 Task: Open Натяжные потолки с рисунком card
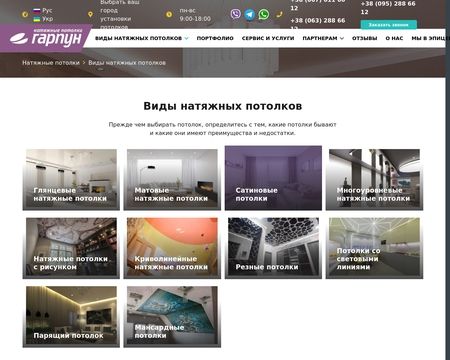click(71, 248)
